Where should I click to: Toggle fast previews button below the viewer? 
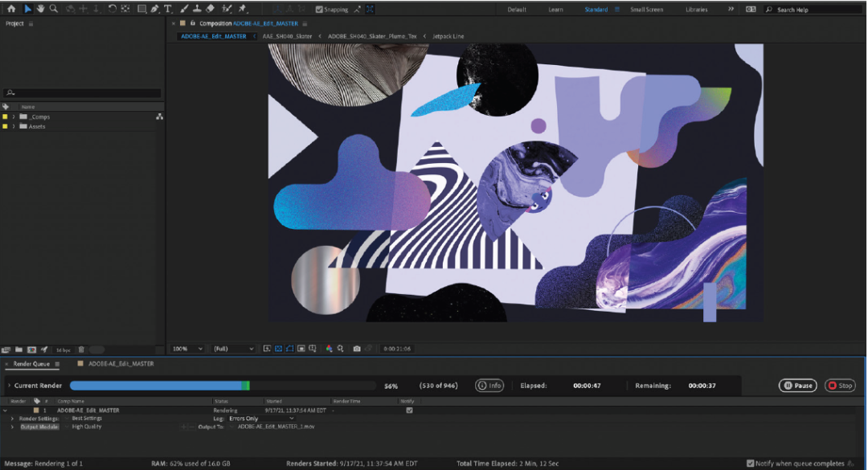(267, 349)
